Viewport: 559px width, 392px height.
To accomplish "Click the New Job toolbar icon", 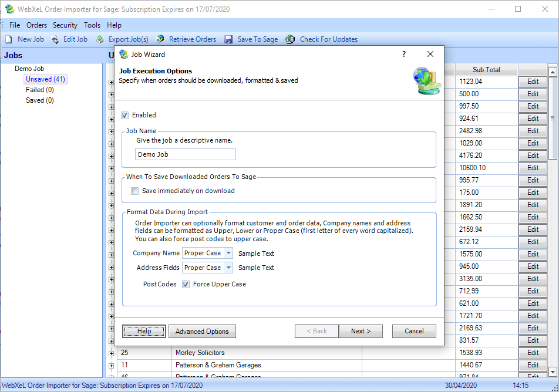I will pyautogui.click(x=9, y=39).
